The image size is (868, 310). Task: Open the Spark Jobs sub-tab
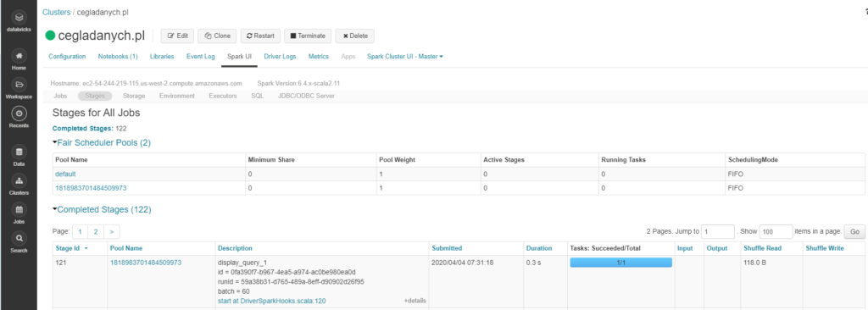click(x=60, y=96)
